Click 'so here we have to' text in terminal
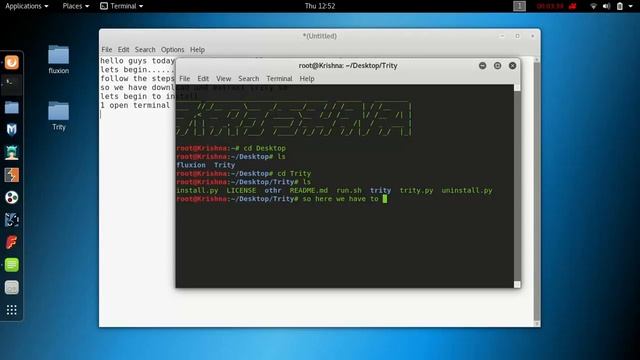 (340, 199)
